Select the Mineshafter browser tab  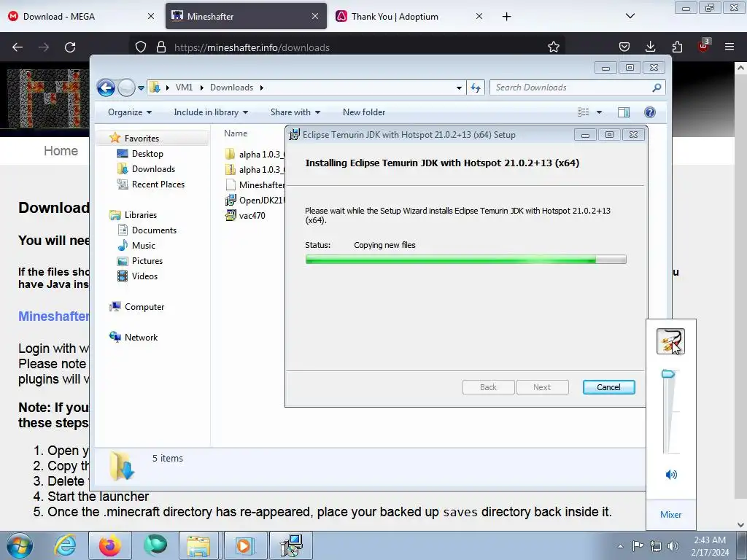[x=246, y=16]
